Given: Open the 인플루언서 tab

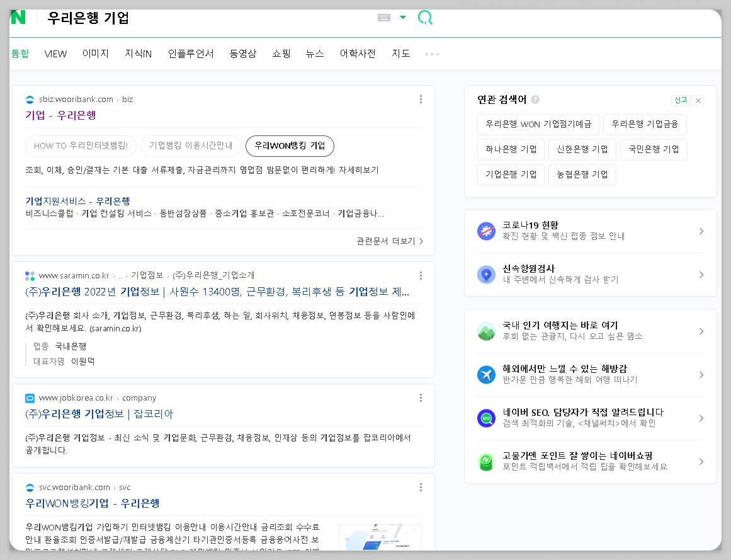Looking at the screenshot, I should (x=191, y=54).
